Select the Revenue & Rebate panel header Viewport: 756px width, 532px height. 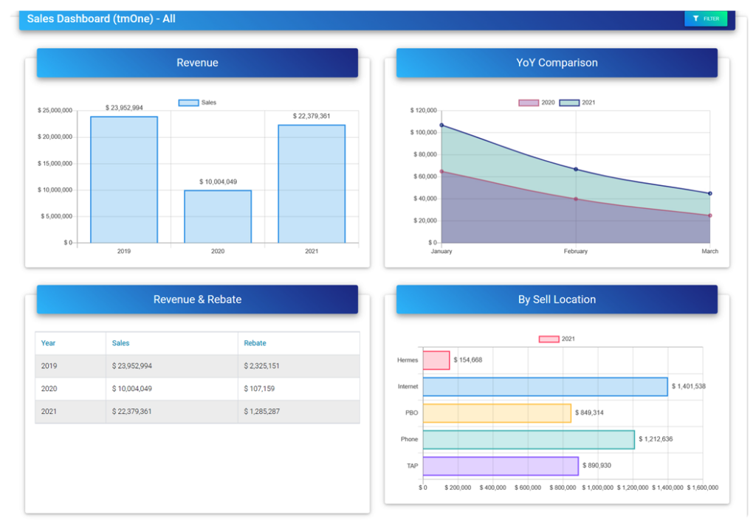pyautogui.click(x=196, y=299)
